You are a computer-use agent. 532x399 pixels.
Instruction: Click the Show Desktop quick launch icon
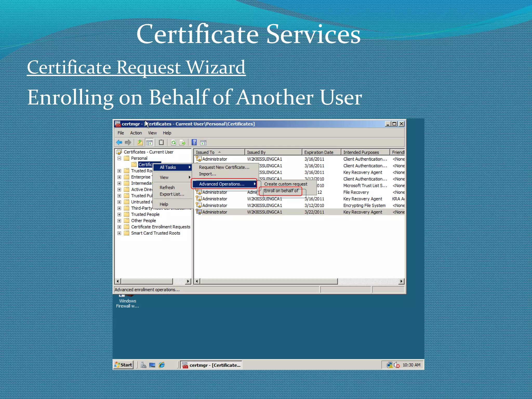click(152, 365)
